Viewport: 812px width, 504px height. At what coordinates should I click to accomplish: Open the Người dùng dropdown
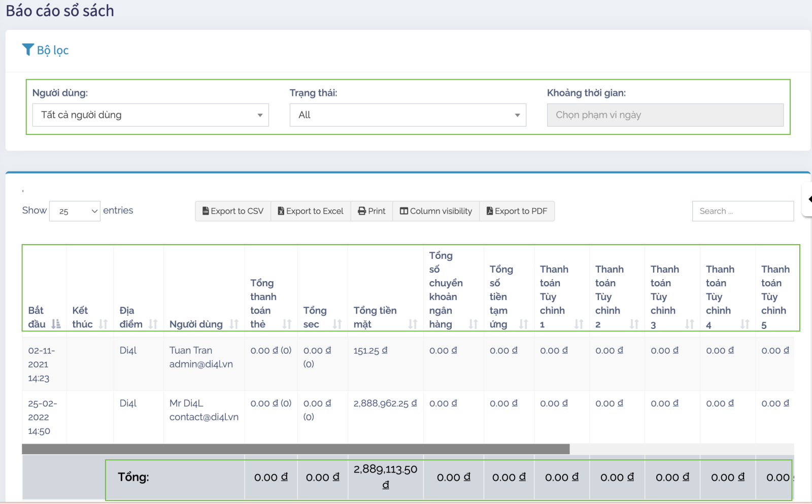[x=150, y=115]
